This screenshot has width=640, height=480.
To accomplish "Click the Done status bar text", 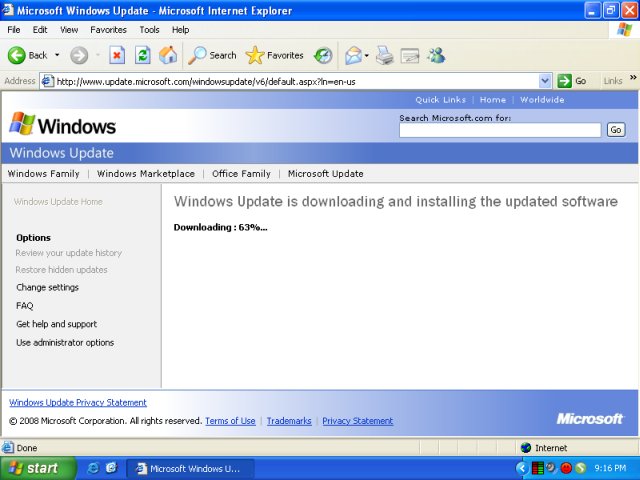I will (27, 448).
